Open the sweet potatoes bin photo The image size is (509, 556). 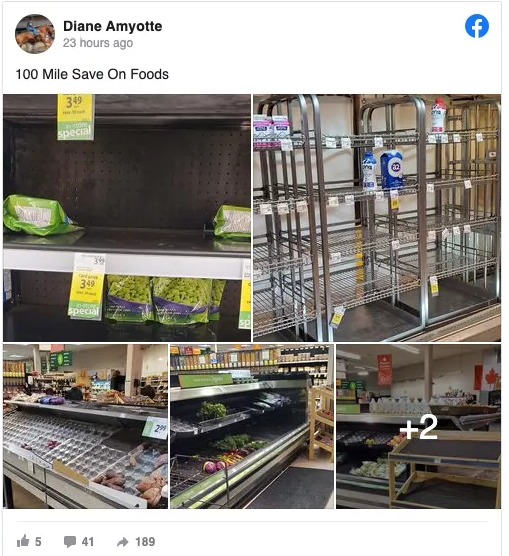click(85, 426)
